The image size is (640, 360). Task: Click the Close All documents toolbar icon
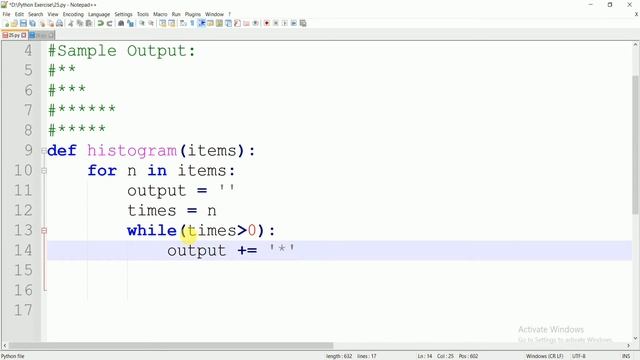pyautogui.click(x=51, y=23)
